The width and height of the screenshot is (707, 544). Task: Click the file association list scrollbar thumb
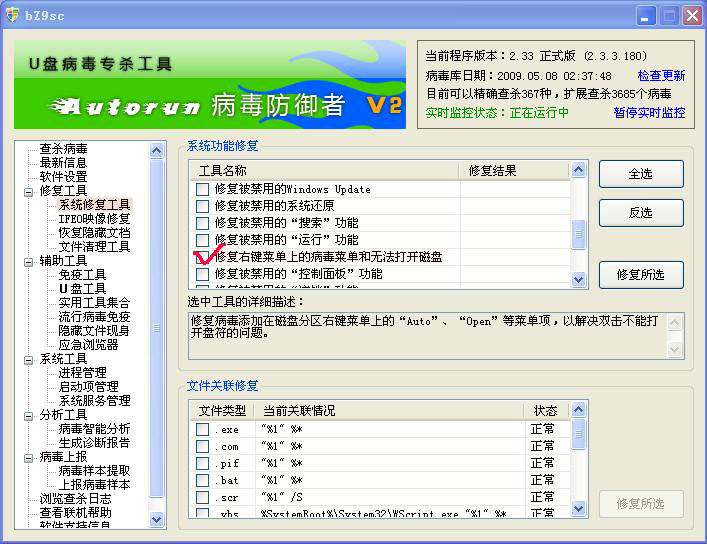point(578,434)
